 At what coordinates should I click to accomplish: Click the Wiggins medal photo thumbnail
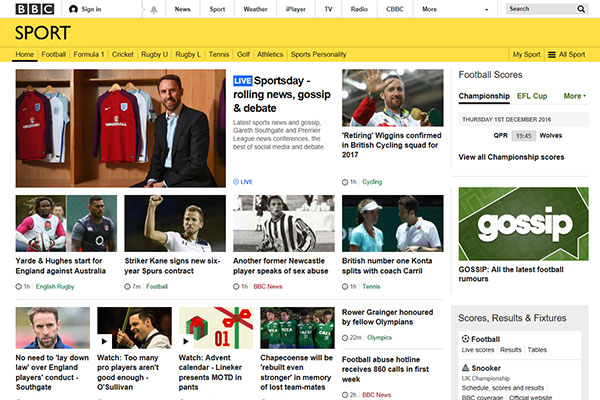click(x=393, y=98)
